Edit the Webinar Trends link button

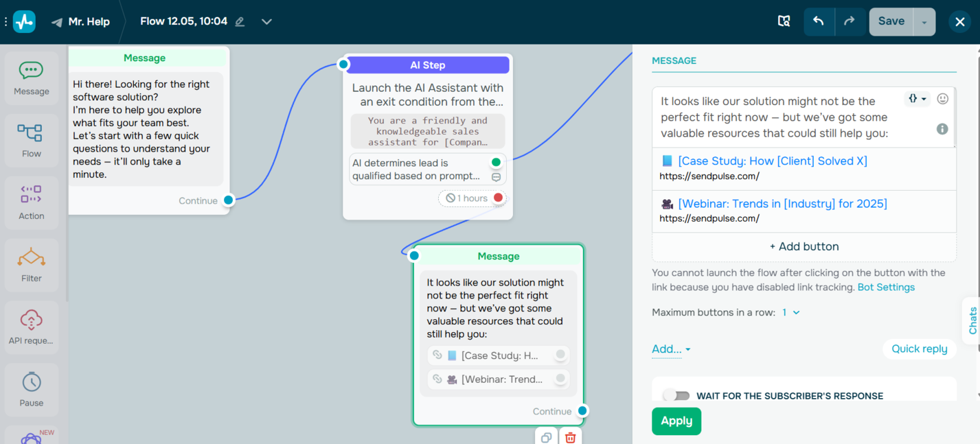pos(804,211)
